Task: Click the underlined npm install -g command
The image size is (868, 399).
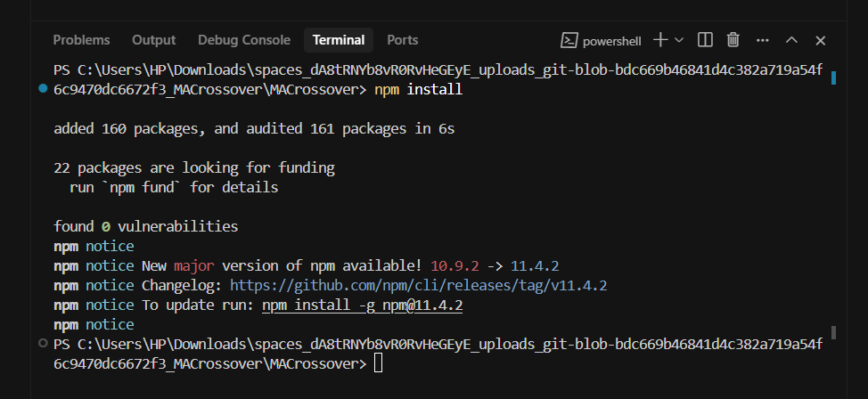Action: click(x=363, y=305)
